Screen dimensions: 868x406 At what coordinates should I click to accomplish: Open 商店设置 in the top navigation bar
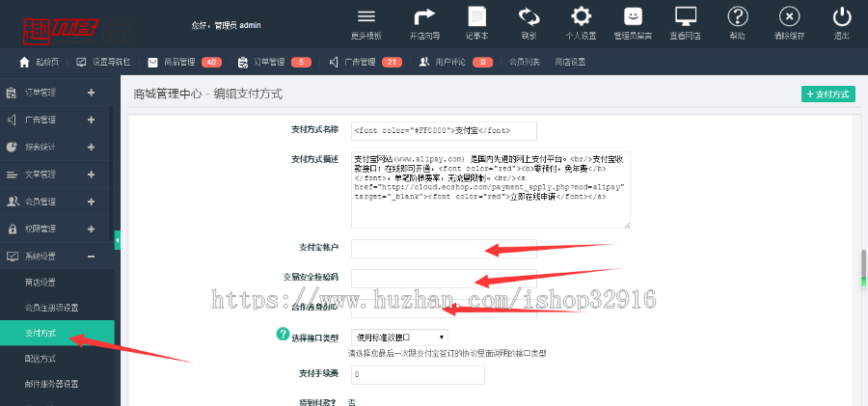(570, 62)
